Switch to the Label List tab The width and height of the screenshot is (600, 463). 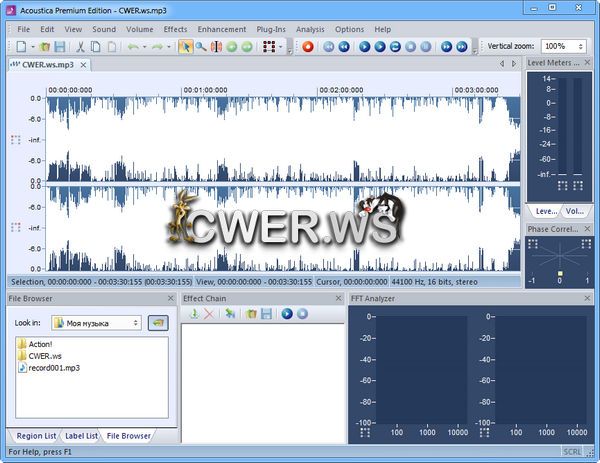click(81, 435)
